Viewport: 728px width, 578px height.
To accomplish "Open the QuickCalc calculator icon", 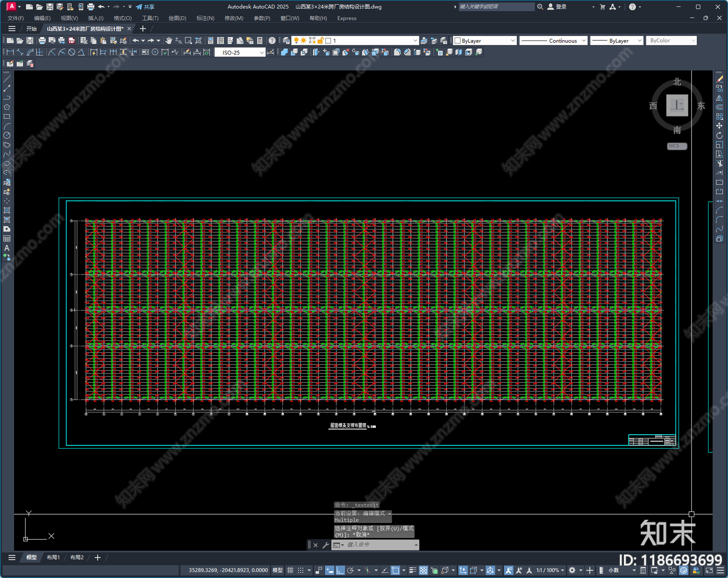I will (260, 41).
